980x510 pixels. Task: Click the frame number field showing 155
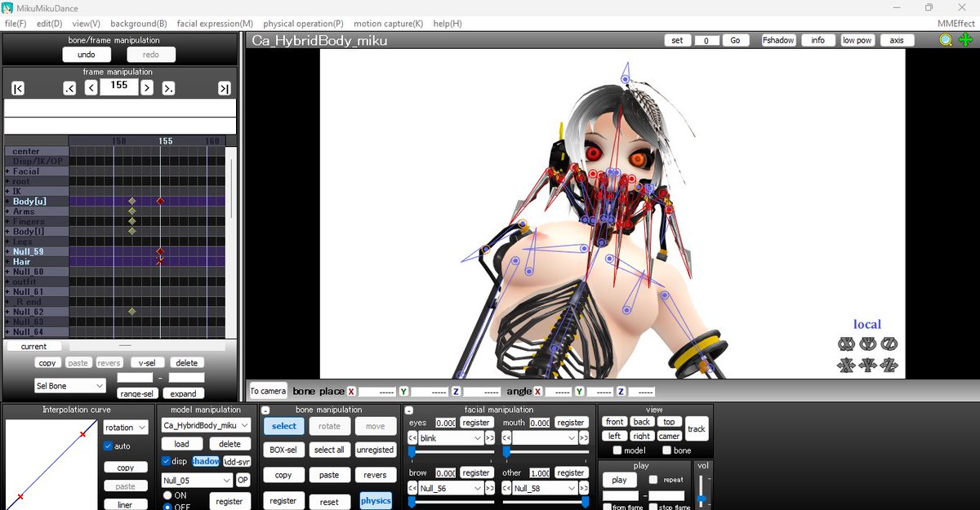coord(119,86)
